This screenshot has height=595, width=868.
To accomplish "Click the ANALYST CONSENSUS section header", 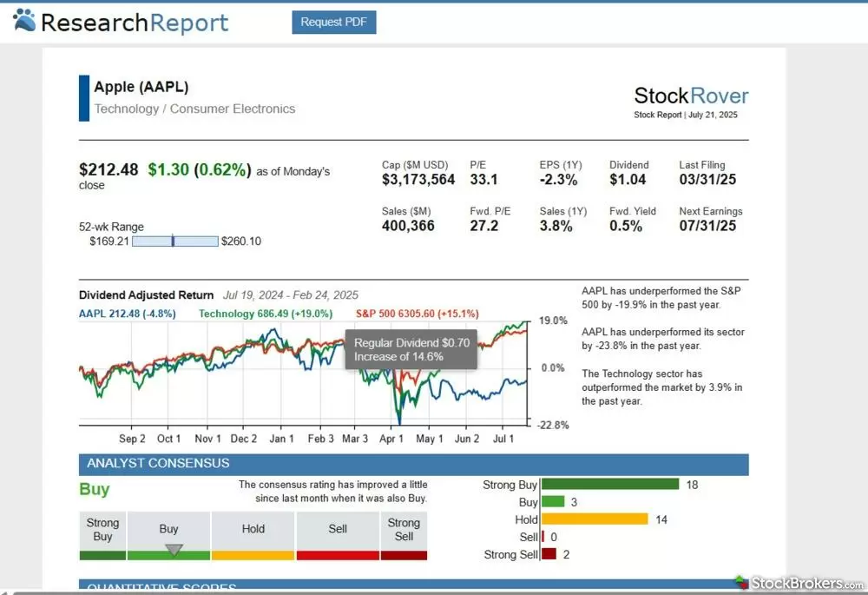I will (x=413, y=464).
